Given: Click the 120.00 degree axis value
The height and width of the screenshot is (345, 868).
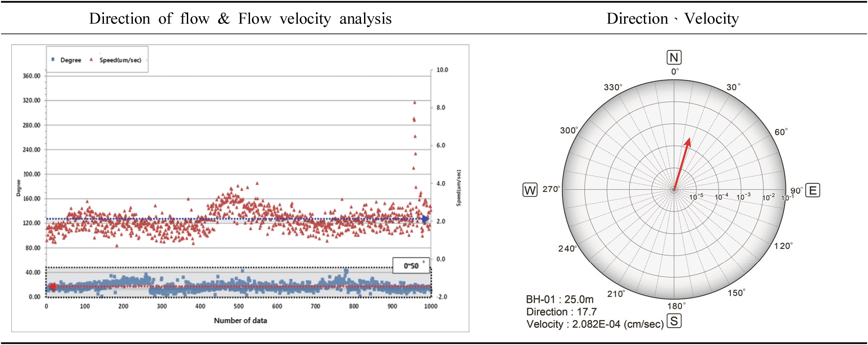Looking at the screenshot, I should pyautogui.click(x=32, y=223).
